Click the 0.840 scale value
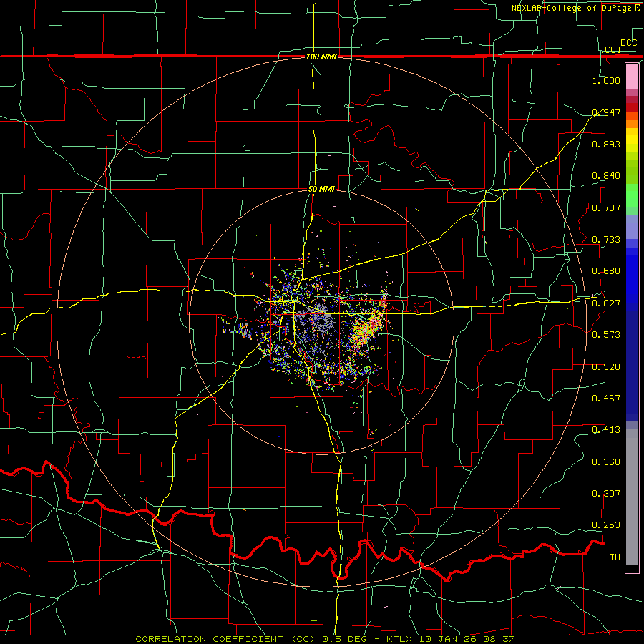644x644 pixels. 606,176
